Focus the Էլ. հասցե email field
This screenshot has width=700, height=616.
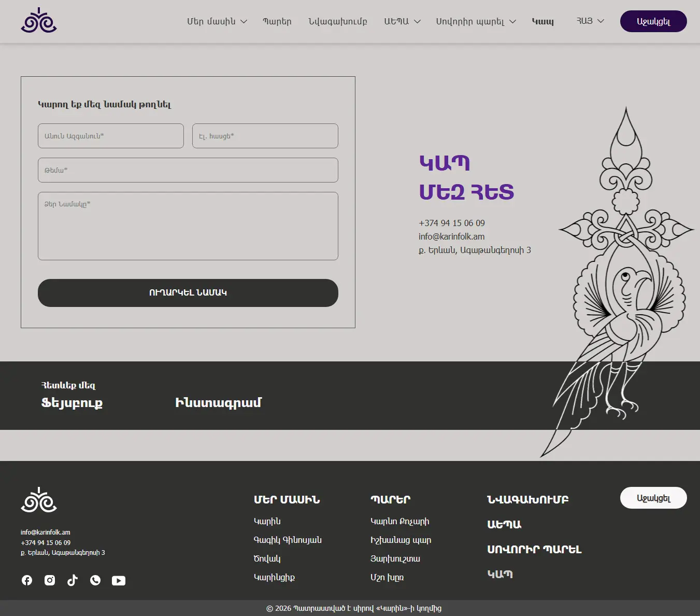tap(265, 136)
